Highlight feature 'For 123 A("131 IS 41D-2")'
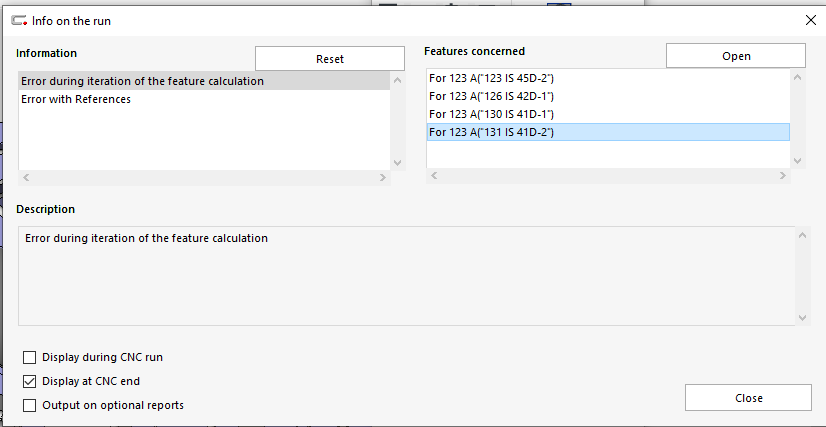 (x=491, y=132)
